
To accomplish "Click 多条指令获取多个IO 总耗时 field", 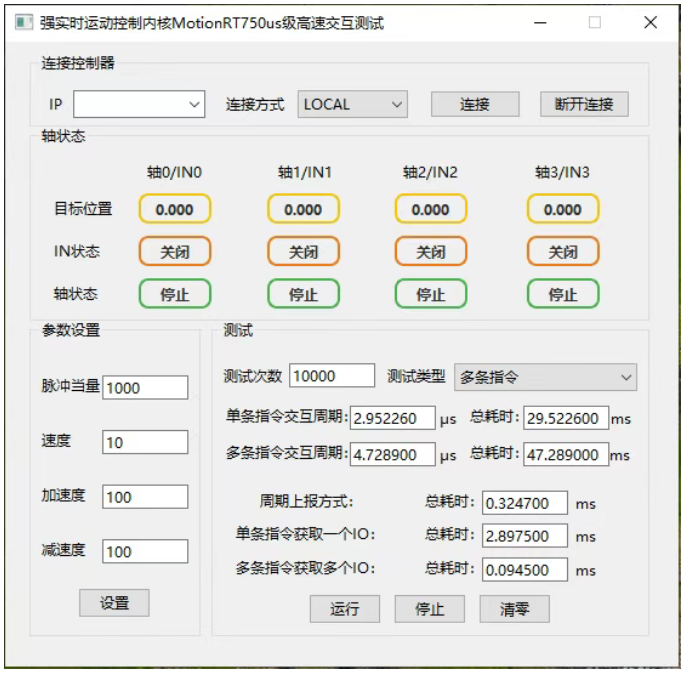I will tap(525, 569).
